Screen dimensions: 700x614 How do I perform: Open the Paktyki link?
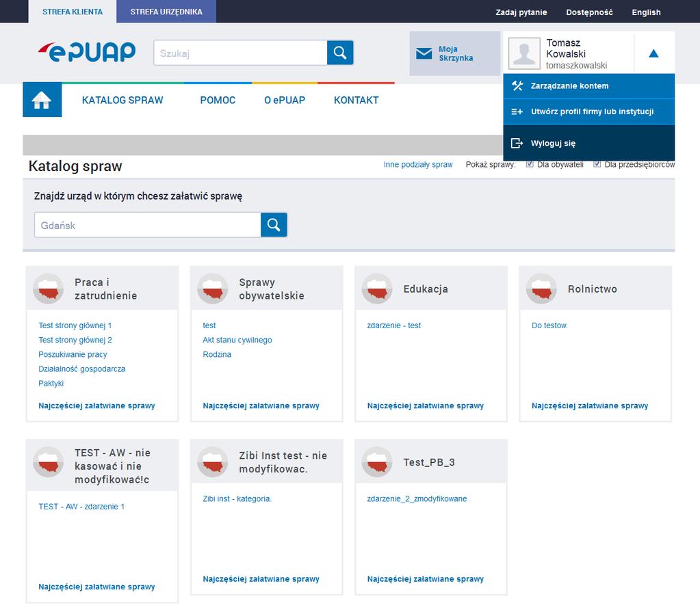coord(51,384)
